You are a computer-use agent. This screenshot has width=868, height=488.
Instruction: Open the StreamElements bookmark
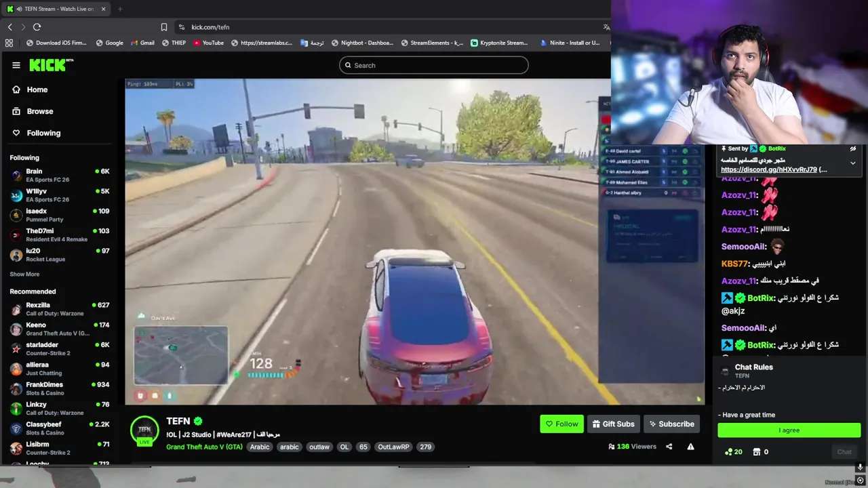pos(432,43)
